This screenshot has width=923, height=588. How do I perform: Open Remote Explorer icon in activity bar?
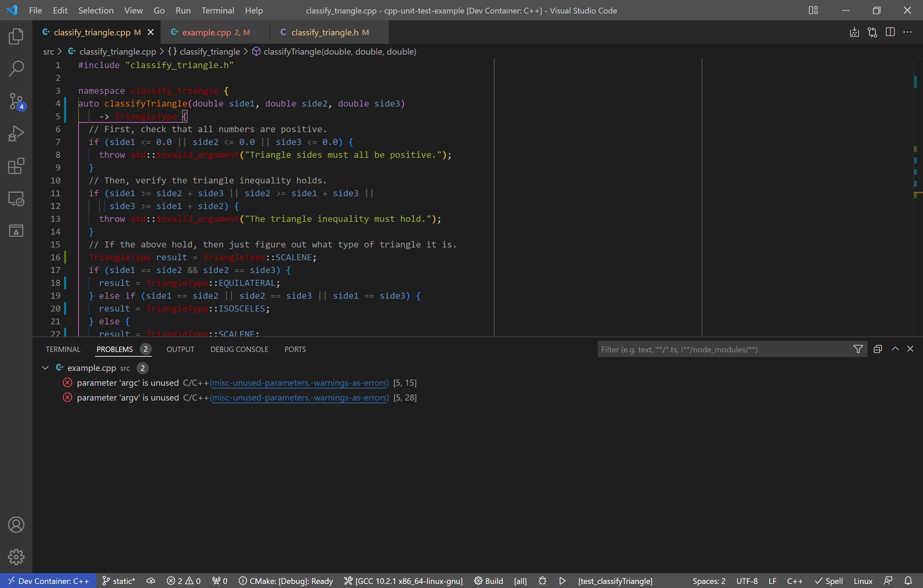16,199
